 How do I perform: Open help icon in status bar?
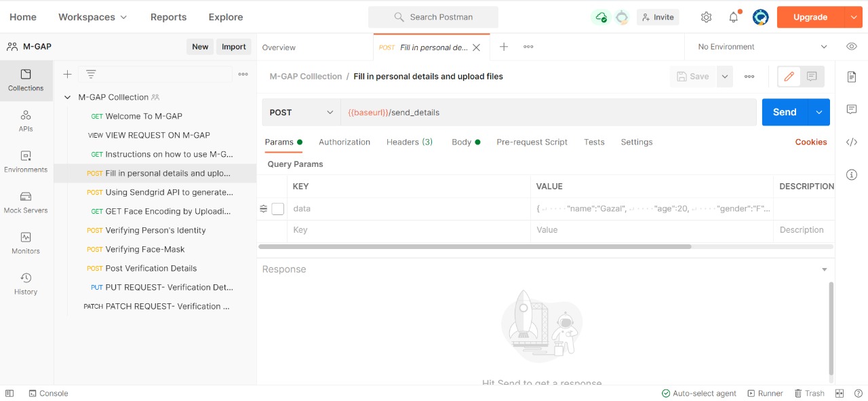tap(859, 394)
